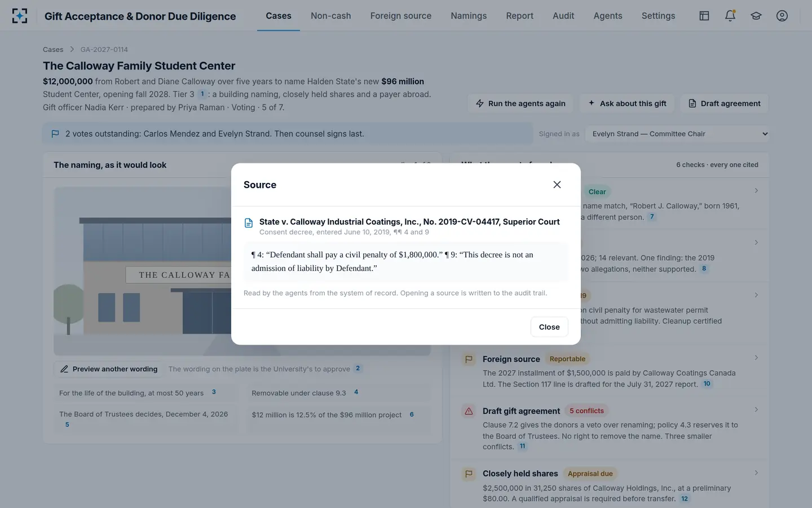Go to the Namings tab
This screenshot has width=812, height=508.
click(x=469, y=16)
